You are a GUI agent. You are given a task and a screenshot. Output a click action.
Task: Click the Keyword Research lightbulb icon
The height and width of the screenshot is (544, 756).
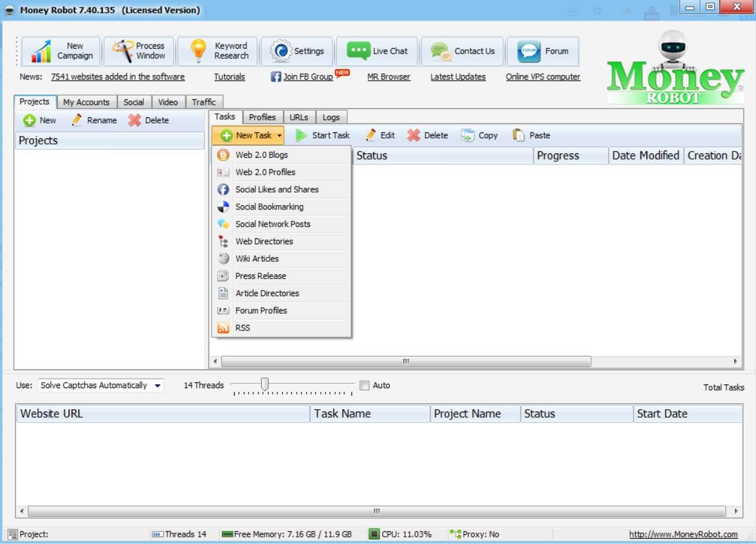click(198, 51)
